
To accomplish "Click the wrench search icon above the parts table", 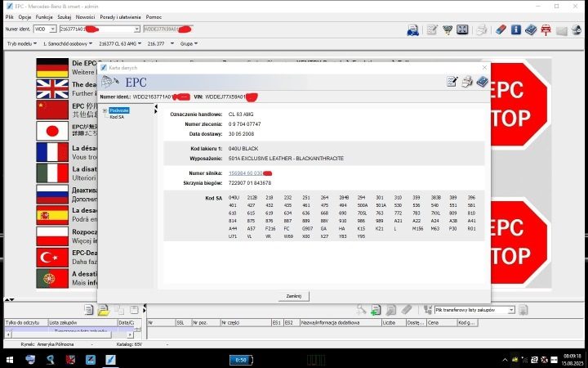I will coord(361,309).
